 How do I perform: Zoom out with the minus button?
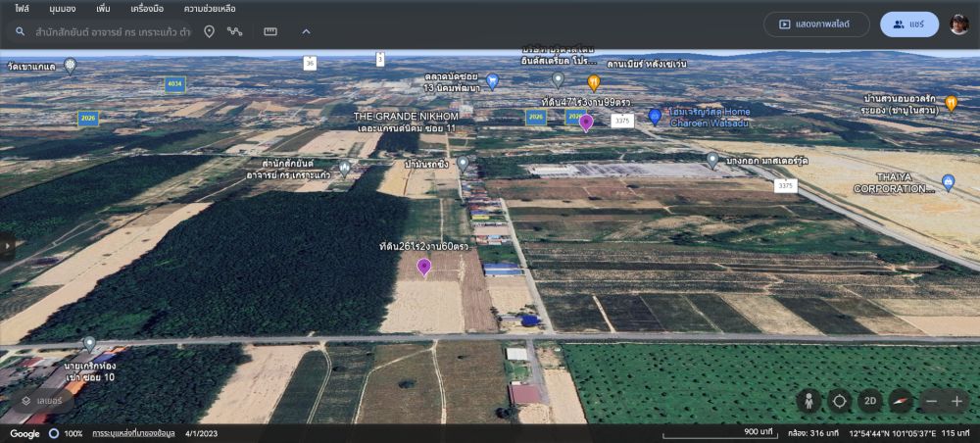(931, 401)
